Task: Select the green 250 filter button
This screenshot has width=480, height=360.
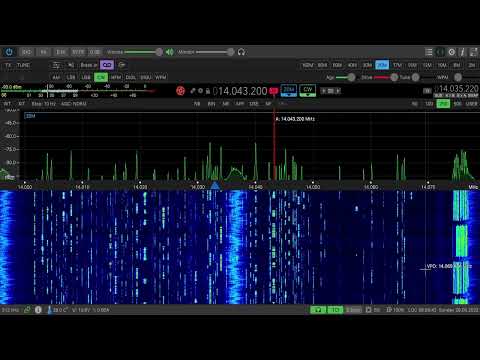Action: click(443, 104)
